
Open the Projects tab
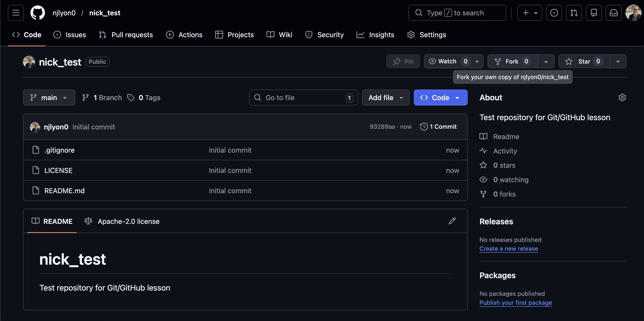234,35
